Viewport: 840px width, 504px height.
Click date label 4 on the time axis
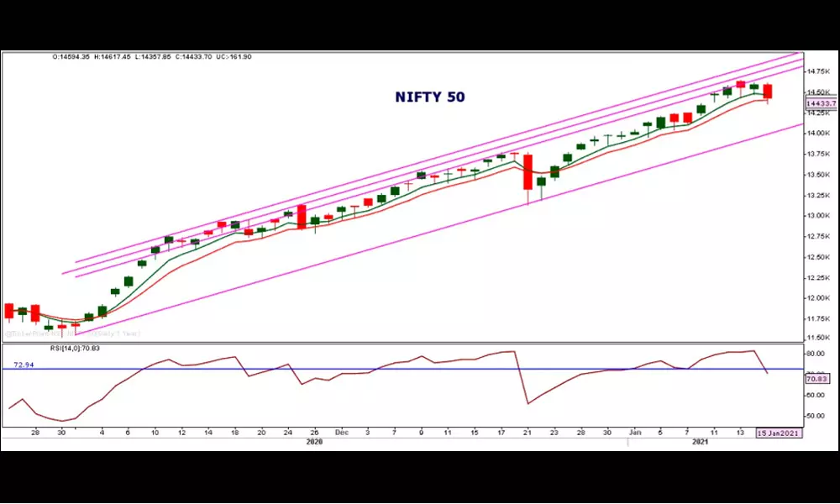click(x=102, y=433)
